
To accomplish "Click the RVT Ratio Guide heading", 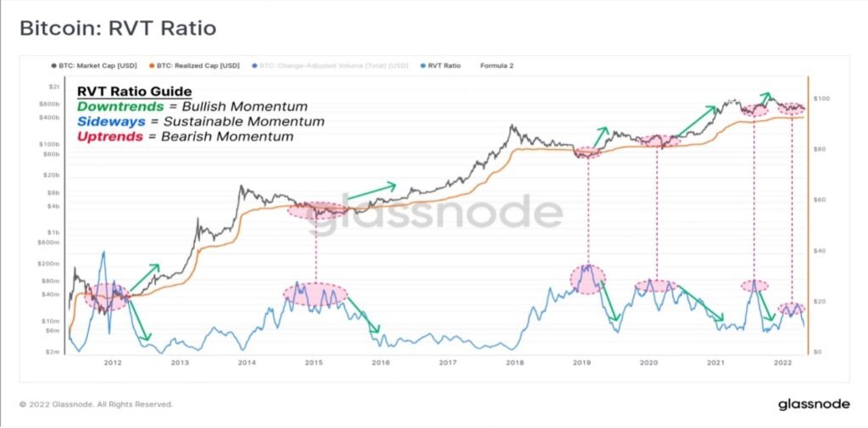I will point(135,92).
